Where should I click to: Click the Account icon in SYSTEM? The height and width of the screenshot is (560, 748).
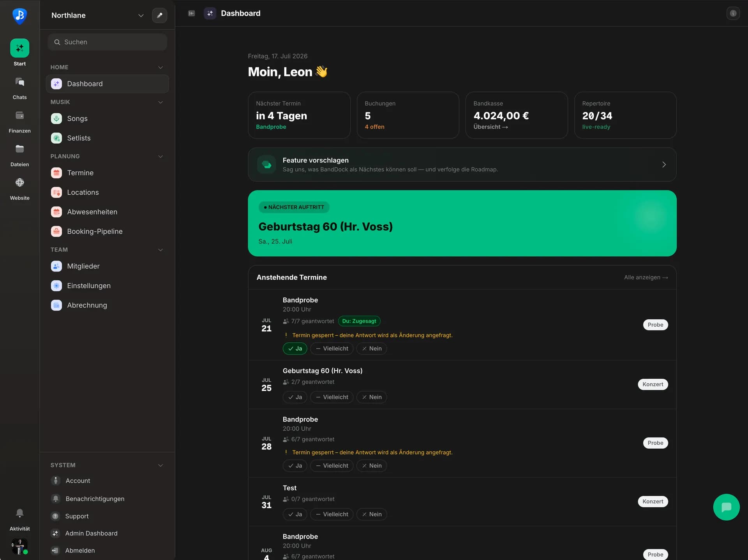pos(56,481)
